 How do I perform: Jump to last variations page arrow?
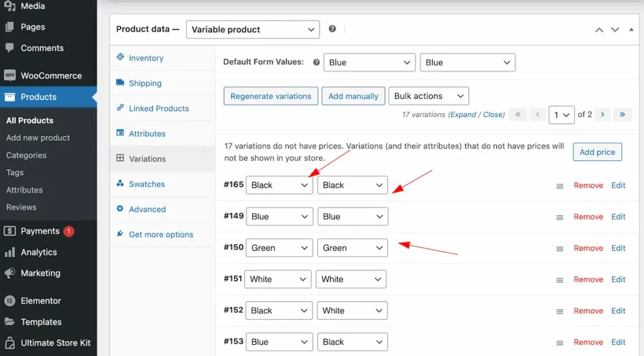pyautogui.click(x=622, y=114)
